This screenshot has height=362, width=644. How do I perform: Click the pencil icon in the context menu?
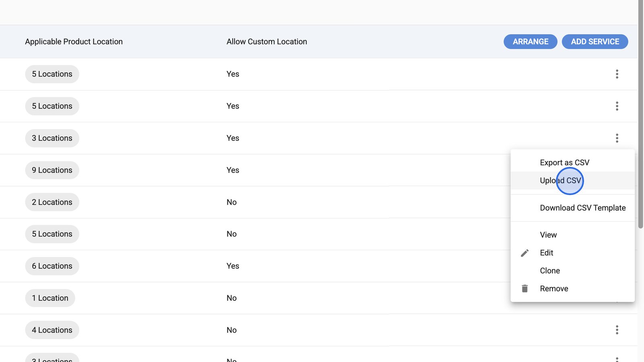524,253
